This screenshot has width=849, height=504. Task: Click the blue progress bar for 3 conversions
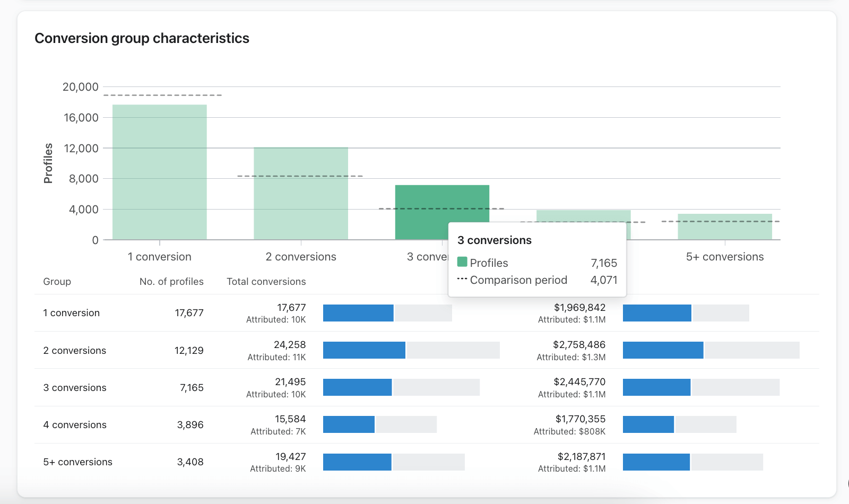[x=358, y=388]
